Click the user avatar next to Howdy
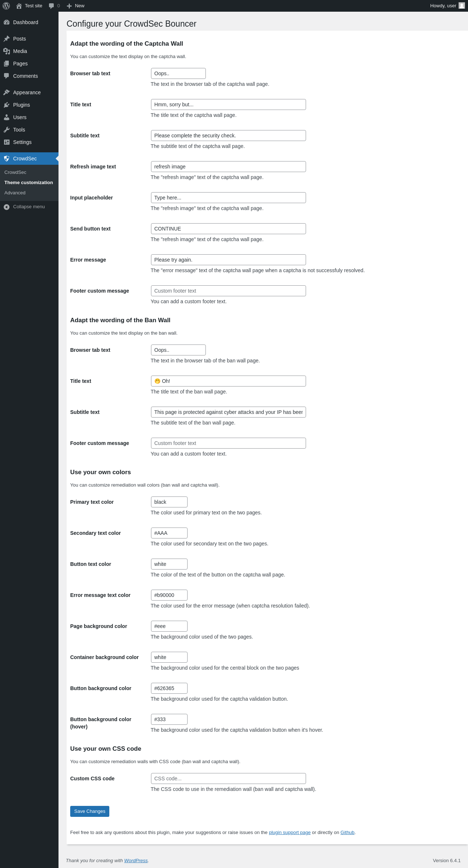 tap(462, 6)
